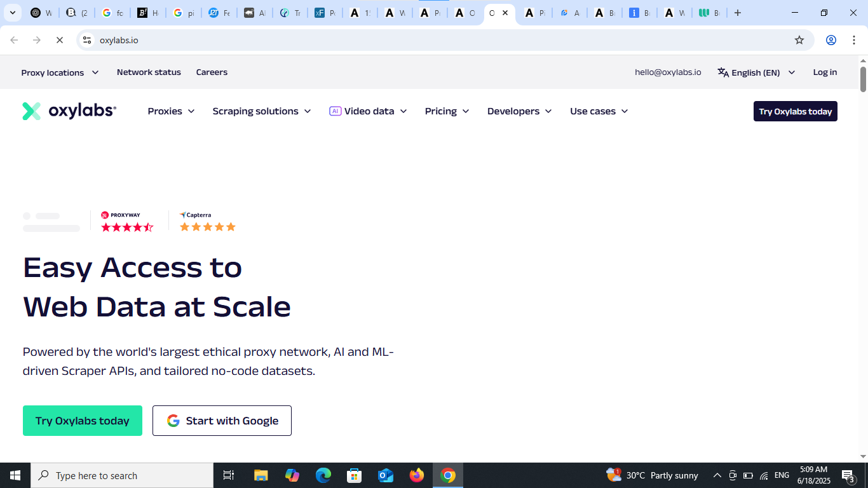Screen dimensions: 868x488
Task: Open the Wi-Fi network tray icon
Action: tap(764, 475)
